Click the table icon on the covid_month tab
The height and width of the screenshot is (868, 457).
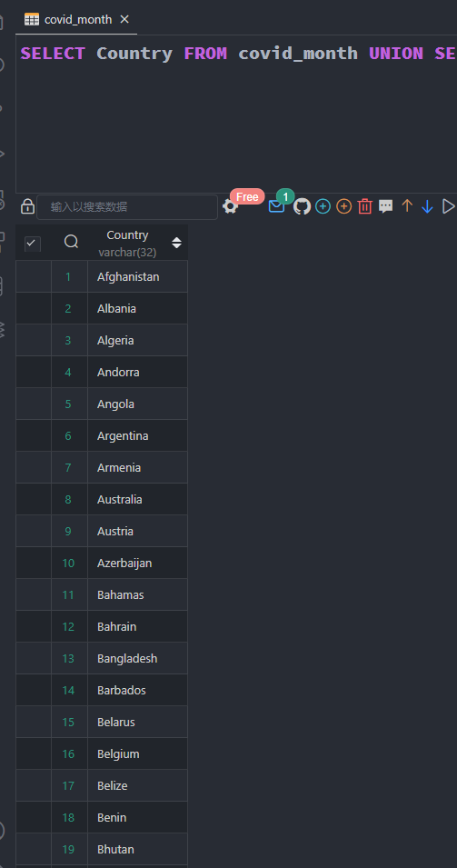32,20
